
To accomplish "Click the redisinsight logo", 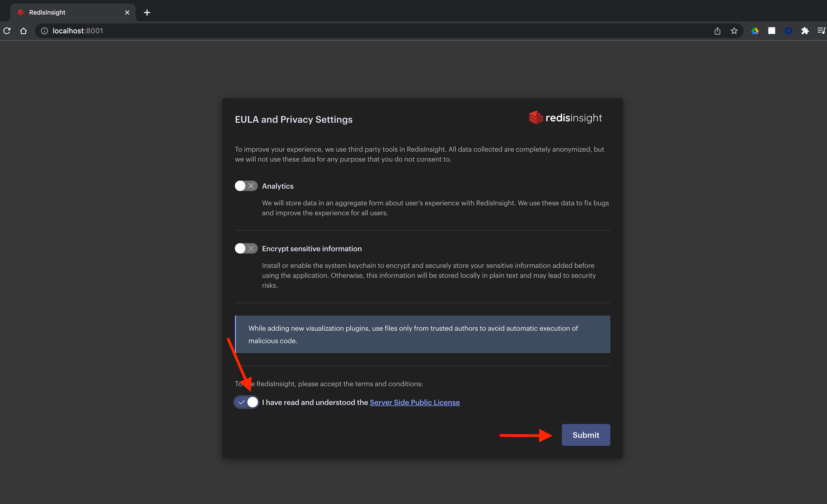I will point(565,118).
